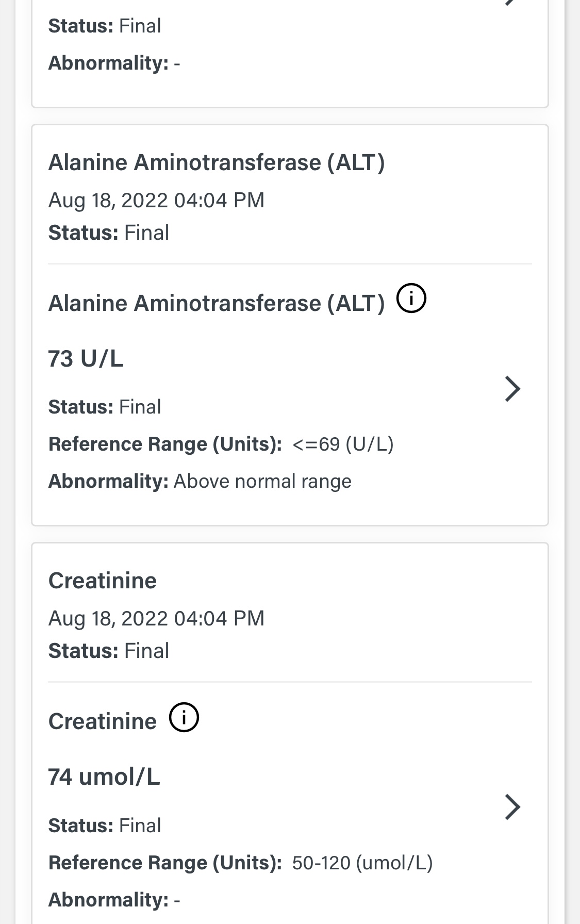The height and width of the screenshot is (924, 580).
Task: Tap the Creatinine card's Aug 18, 2022 date
Action: click(156, 618)
